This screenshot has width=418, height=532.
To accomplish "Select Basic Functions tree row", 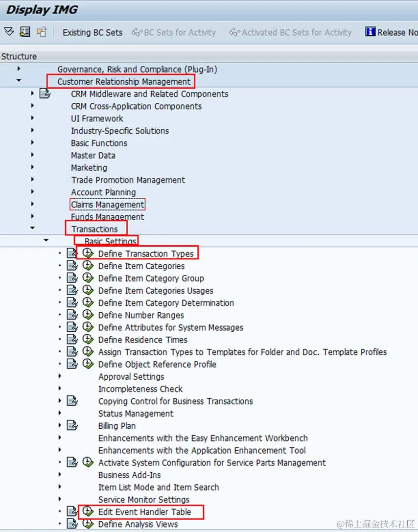I will pos(99,143).
